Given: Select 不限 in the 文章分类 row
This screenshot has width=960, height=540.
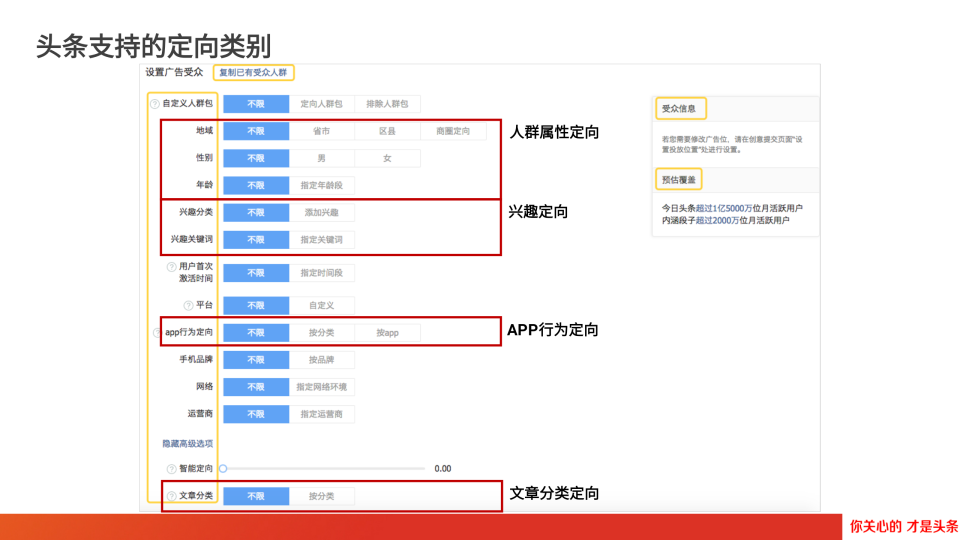Looking at the screenshot, I should [x=256, y=496].
